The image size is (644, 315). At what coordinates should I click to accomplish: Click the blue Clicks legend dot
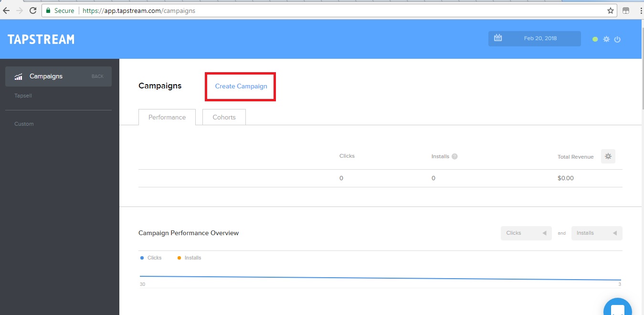(x=142, y=258)
